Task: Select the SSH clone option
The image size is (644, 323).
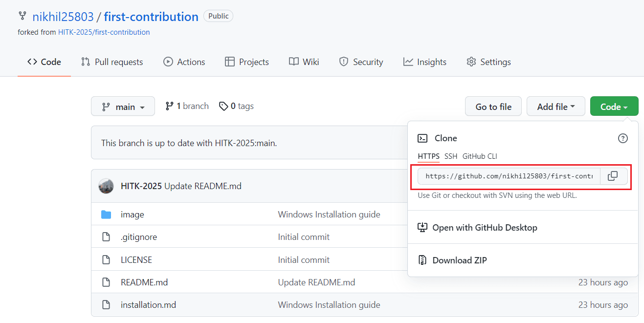Action: pyautogui.click(x=451, y=156)
